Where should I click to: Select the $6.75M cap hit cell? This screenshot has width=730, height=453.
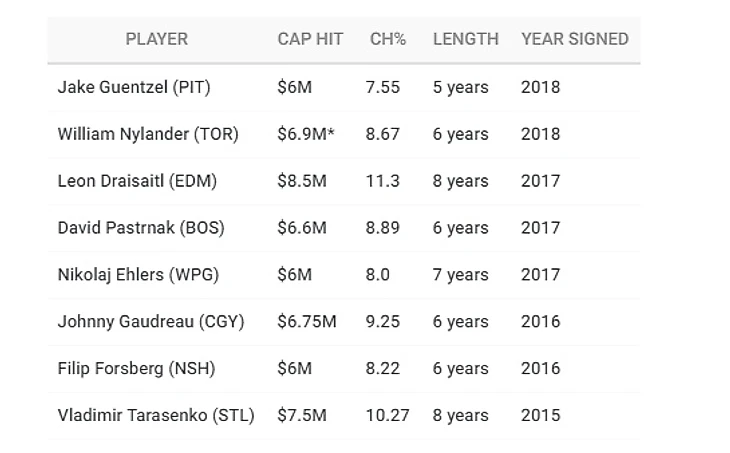pos(306,322)
